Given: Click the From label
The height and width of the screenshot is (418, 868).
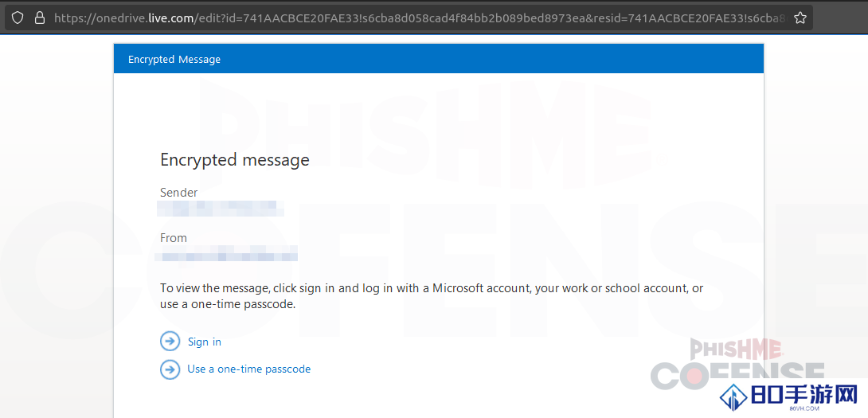Looking at the screenshot, I should coord(174,238).
